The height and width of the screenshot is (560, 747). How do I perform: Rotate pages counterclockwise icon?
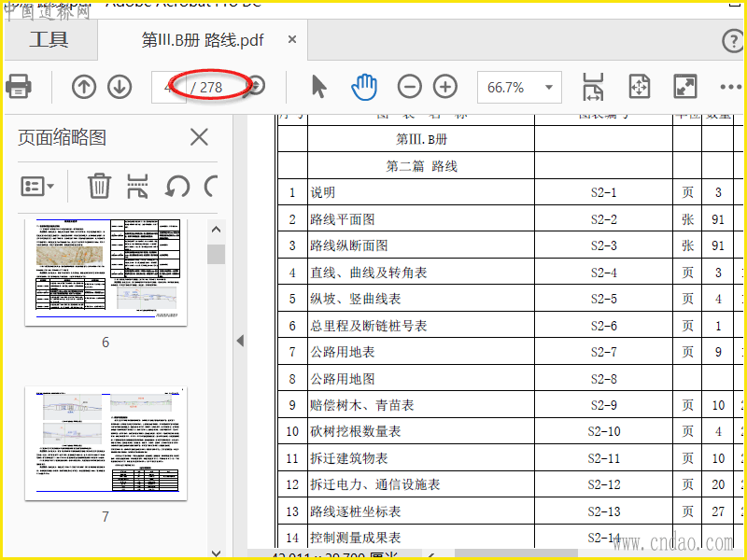(177, 186)
